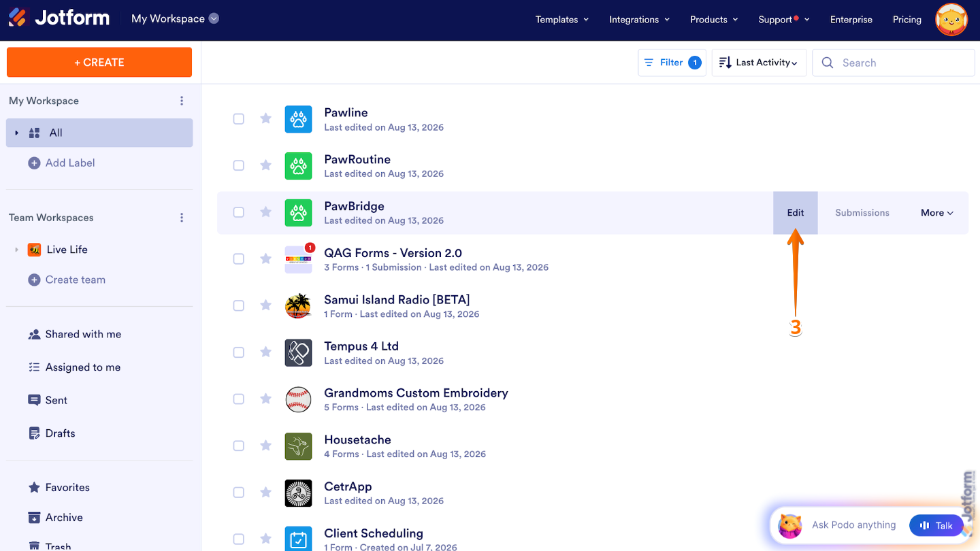The width and height of the screenshot is (980, 551).
Task: Open Assigned to me
Action: [x=75, y=367]
